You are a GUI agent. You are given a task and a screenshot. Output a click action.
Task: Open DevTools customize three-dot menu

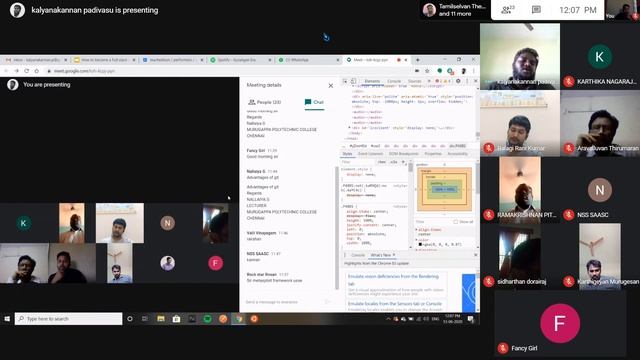pos(467,81)
